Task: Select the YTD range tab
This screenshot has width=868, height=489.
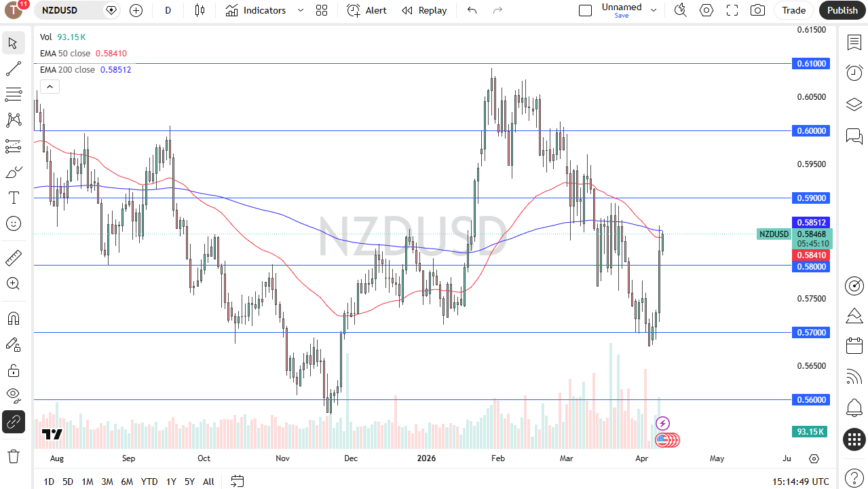Action: pos(149,482)
